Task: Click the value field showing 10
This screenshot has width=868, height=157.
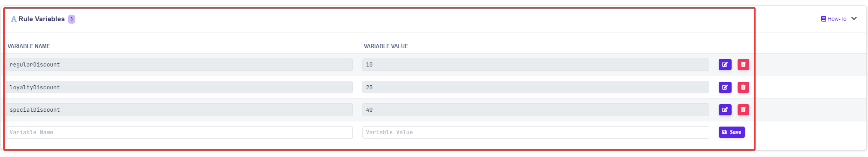Action: pos(536,64)
